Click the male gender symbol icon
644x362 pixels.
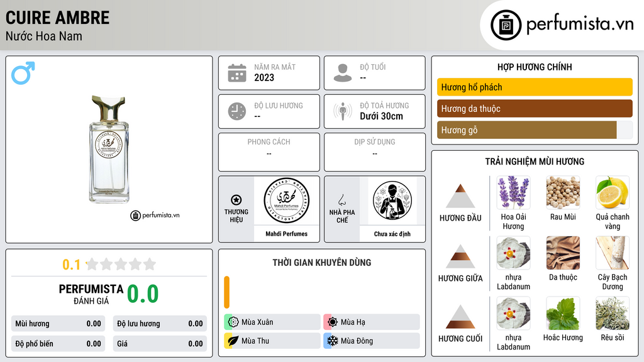23,73
